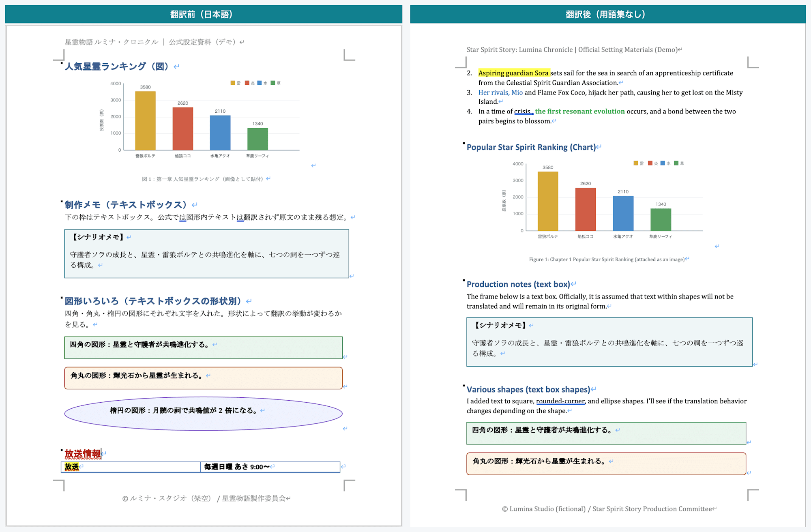Viewport: 811px width, 532px height.
Task: Click the yellow 3580 bar in the right chart
Action: pyautogui.click(x=548, y=201)
